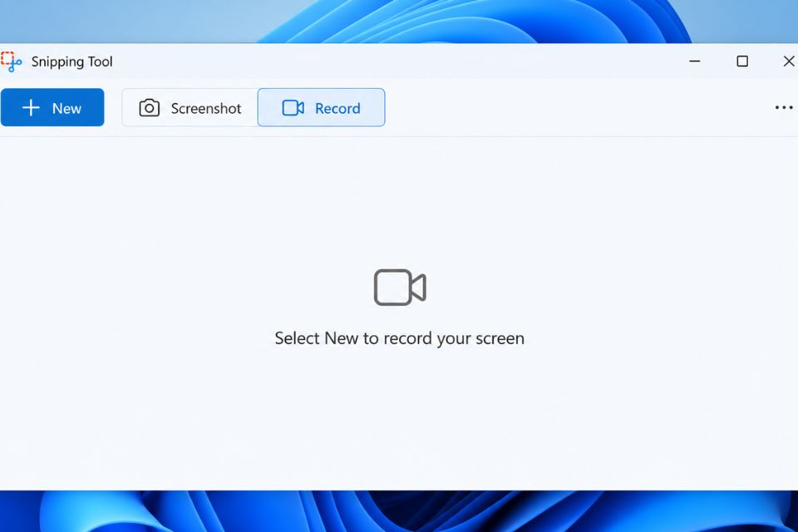Click the large video camera placeholder icon

[x=400, y=288]
